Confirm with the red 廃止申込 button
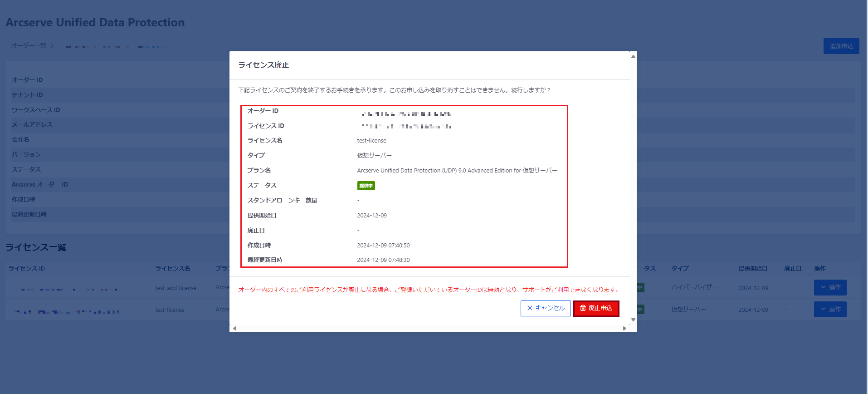 click(596, 308)
